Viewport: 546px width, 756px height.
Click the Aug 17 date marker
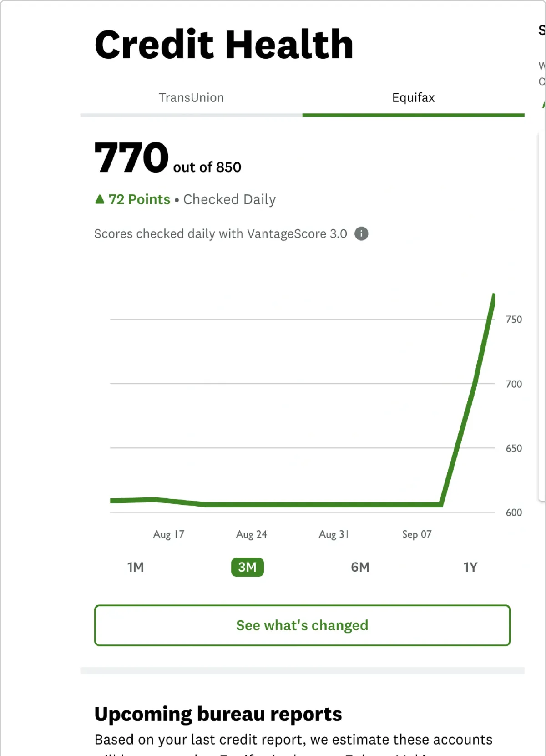coord(169,534)
